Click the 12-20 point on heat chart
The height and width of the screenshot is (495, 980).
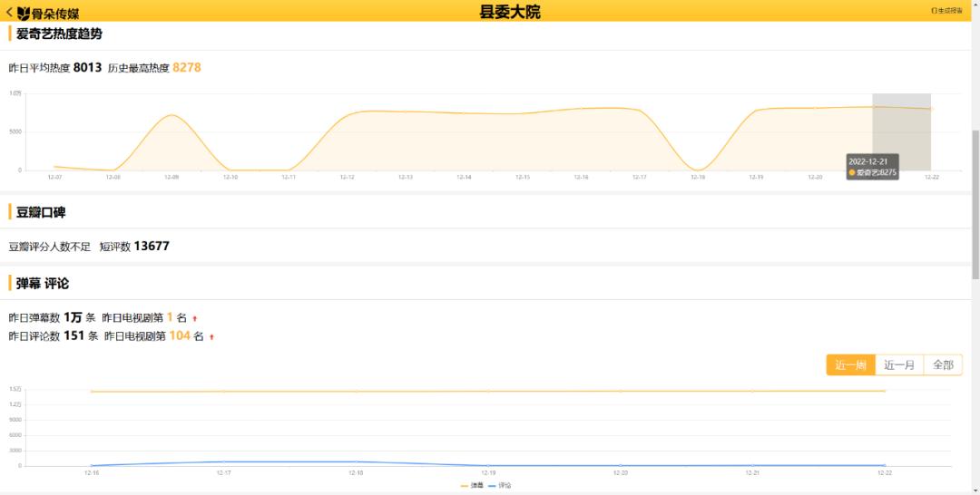pyautogui.click(x=815, y=108)
